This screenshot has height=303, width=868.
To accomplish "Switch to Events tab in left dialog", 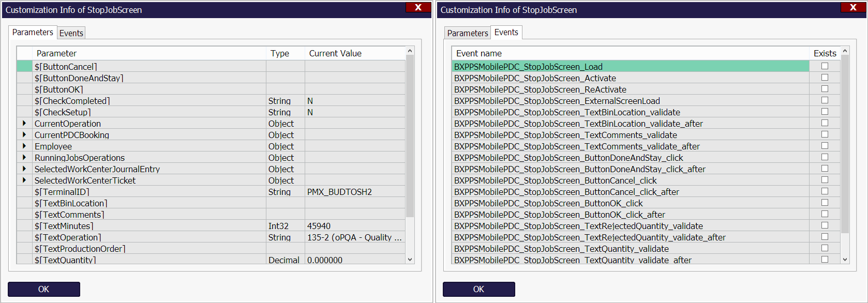I will pyautogui.click(x=71, y=33).
